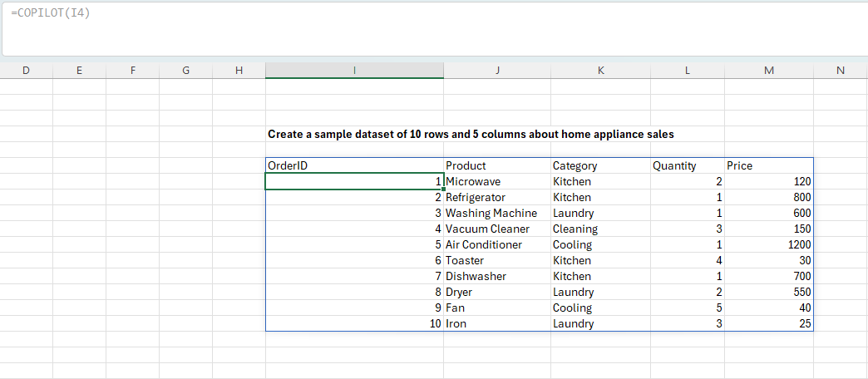Select column D header
868x379 pixels.
[26, 71]
